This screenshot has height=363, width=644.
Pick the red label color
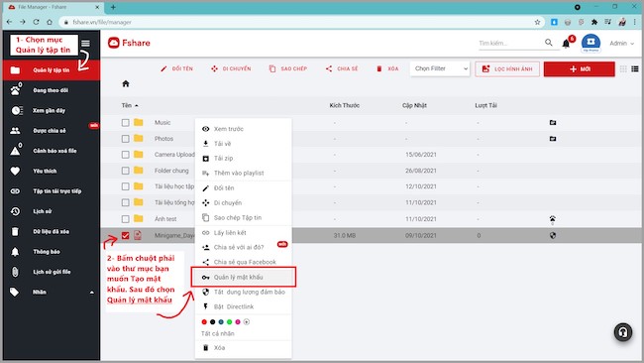(204, 322)
